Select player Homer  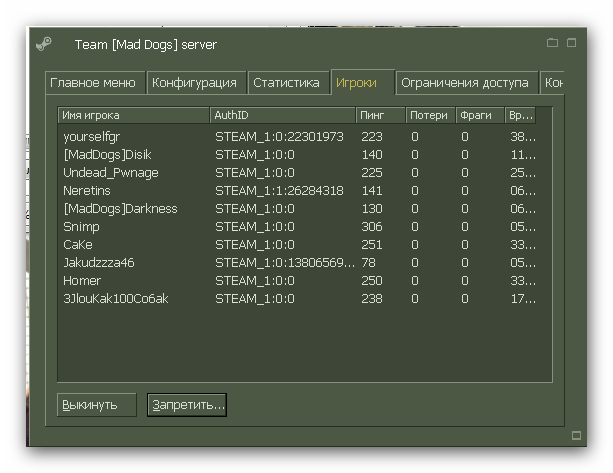point(82,280)
